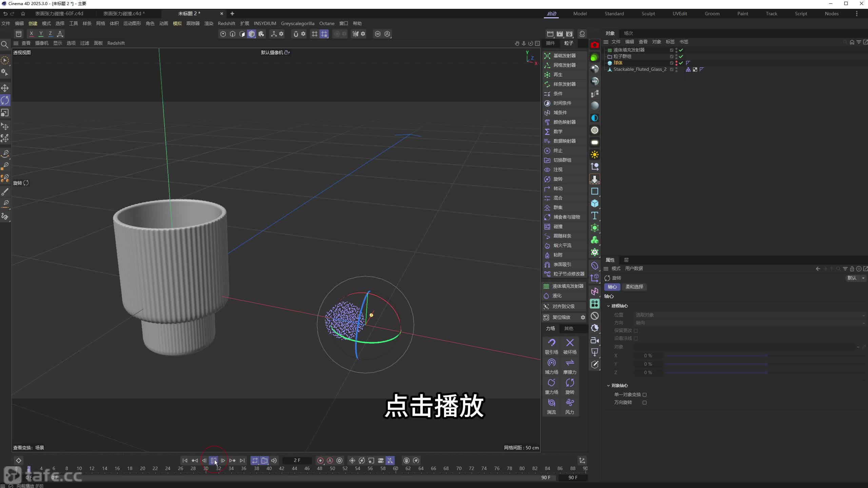Select the 球体 object in object manager

tap(618, 63)
